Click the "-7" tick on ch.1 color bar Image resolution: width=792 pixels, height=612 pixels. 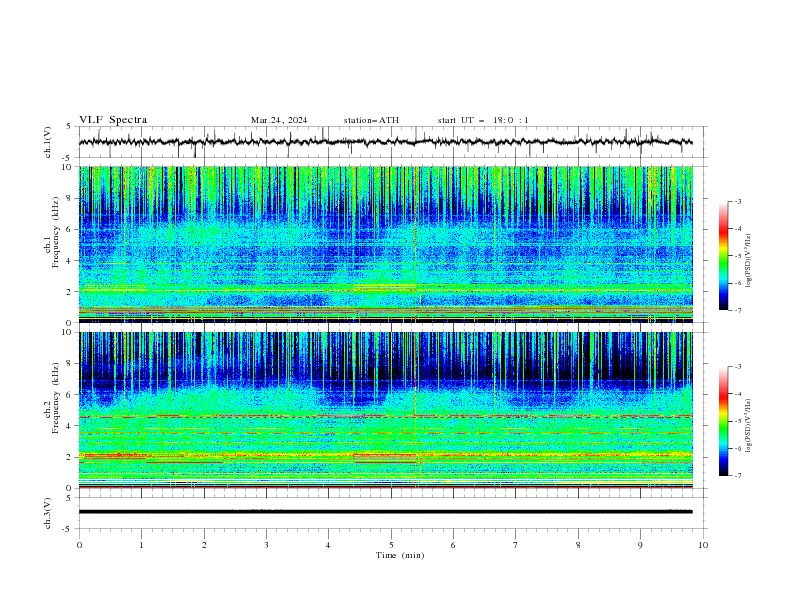pos(738,310)
